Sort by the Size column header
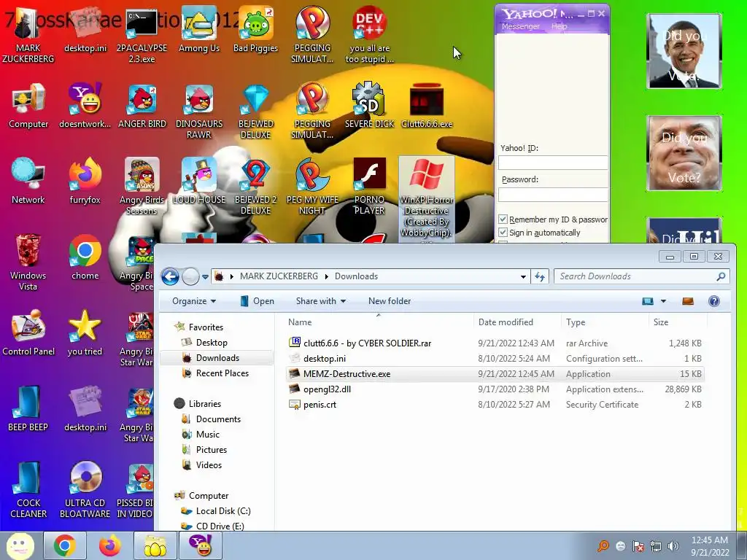The image size is (747, 560). [678, 322]
